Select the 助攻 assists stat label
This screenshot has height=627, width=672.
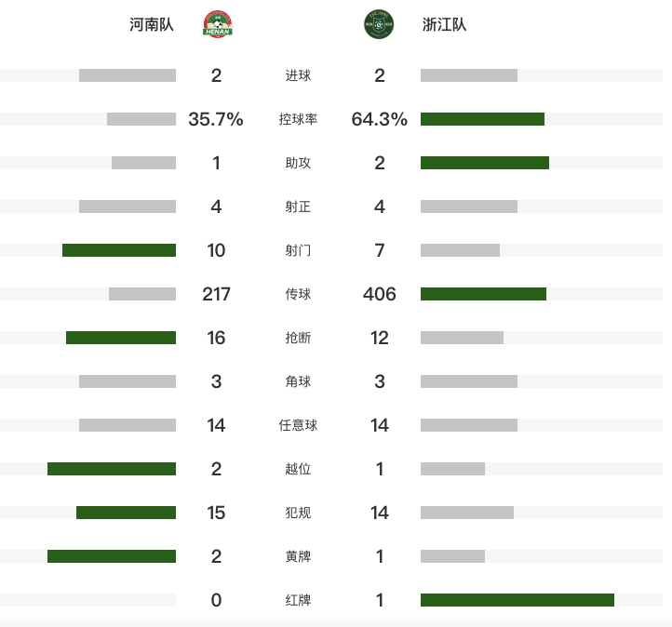298,163
